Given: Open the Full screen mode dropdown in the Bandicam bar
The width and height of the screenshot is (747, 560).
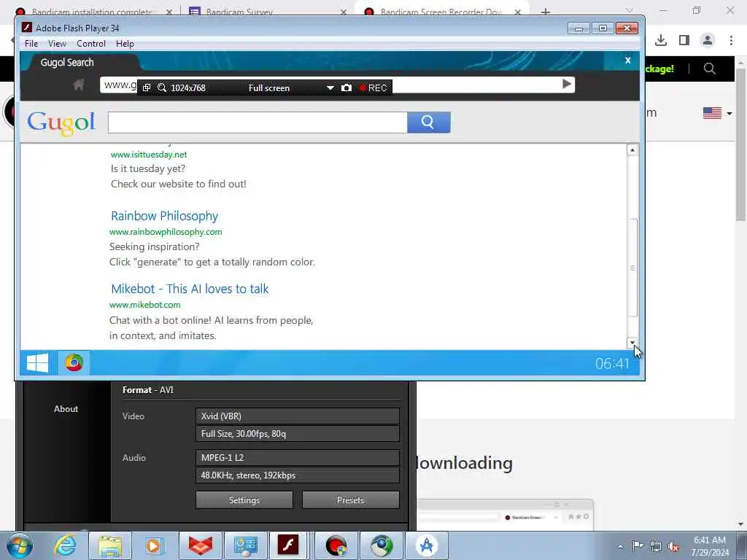Looking at the screenshot, I should 330,88.
